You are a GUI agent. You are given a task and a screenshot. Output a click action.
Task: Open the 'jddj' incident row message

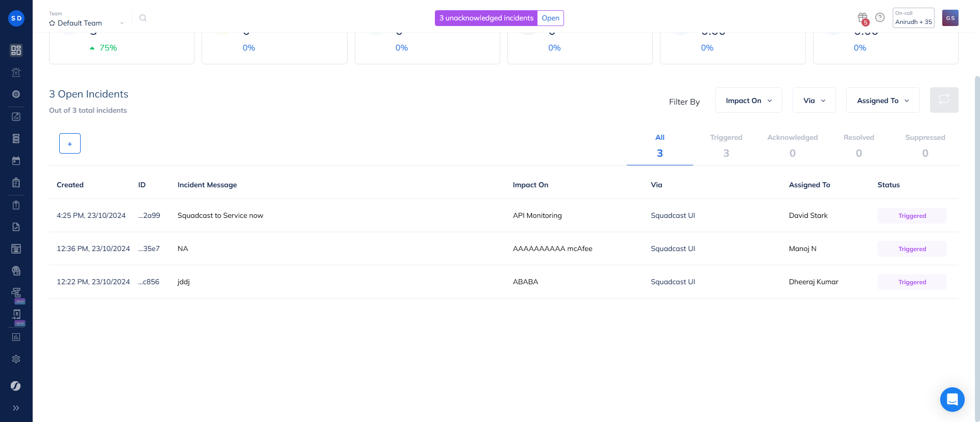[x=184, y=282]
